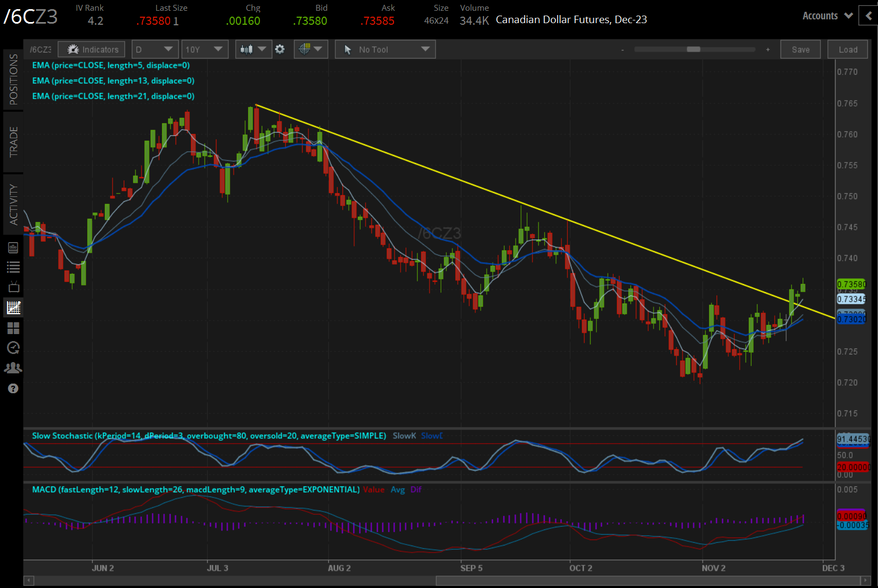The height and width of the screenshot is (588, 878).
Task: Open the four-tile dashboard icon
Action: click(13, 328)
